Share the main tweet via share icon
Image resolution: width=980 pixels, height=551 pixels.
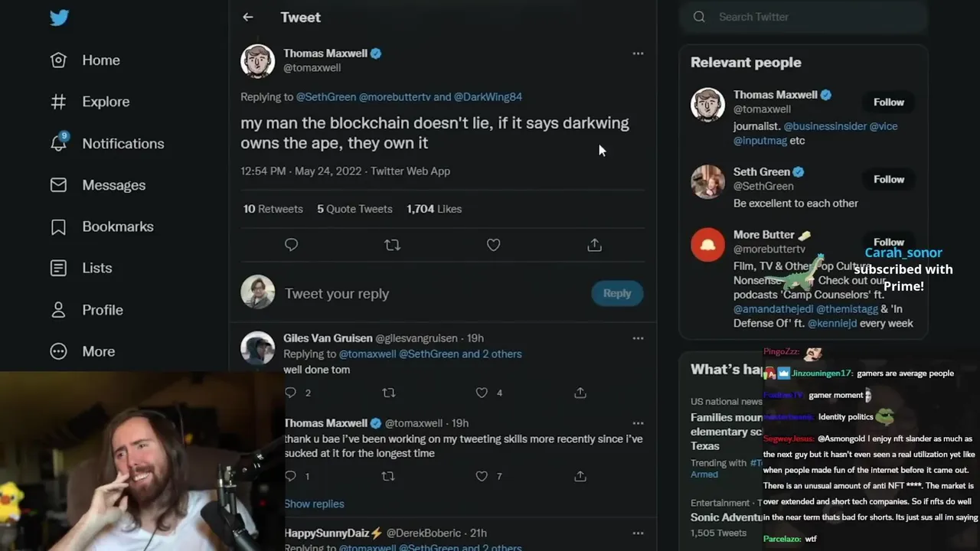click(594, 245)
